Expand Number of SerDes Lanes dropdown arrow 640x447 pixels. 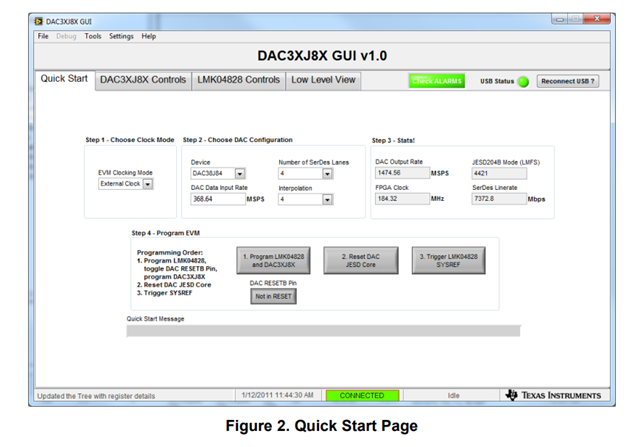click(327, 174)
